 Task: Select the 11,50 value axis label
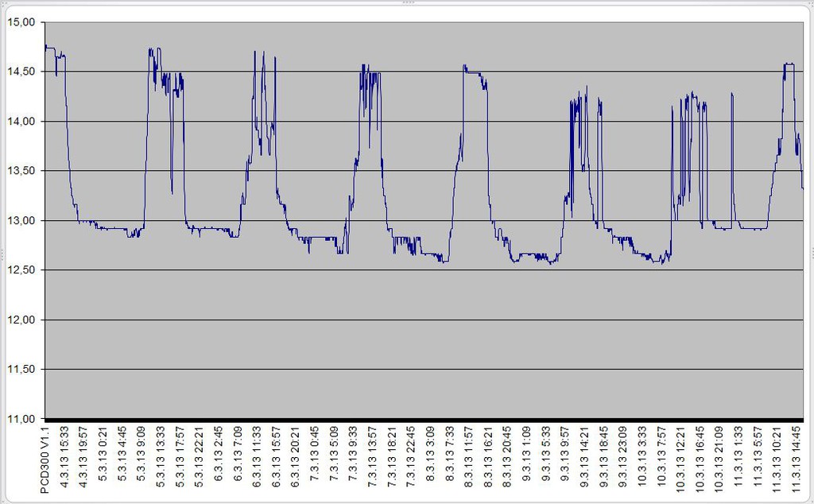click(21, 369)
